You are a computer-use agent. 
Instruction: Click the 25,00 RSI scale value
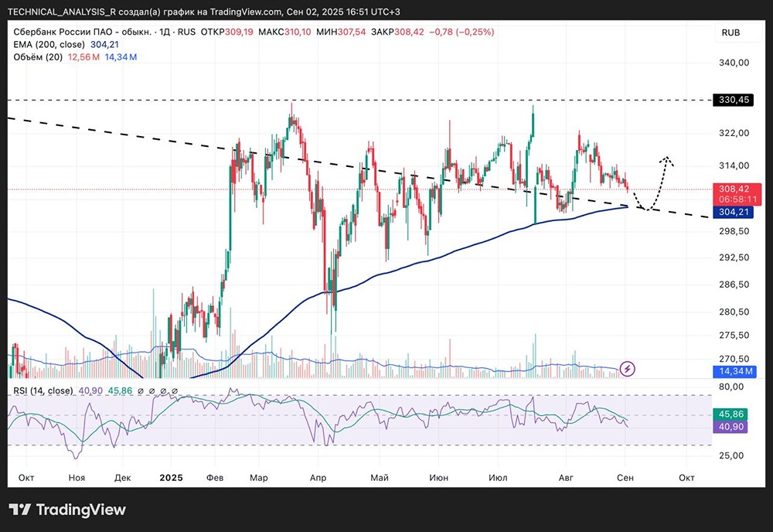click(731, 455)
